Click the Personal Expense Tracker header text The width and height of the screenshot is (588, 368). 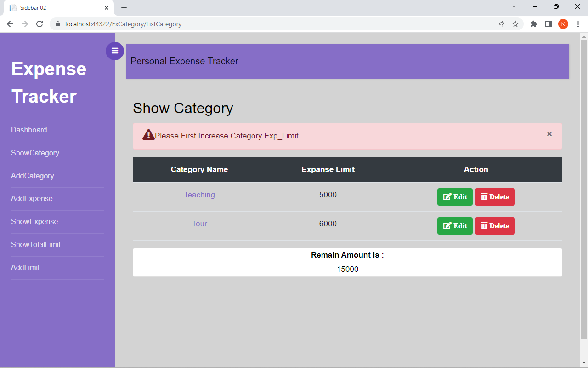click(x=184, y=61)
